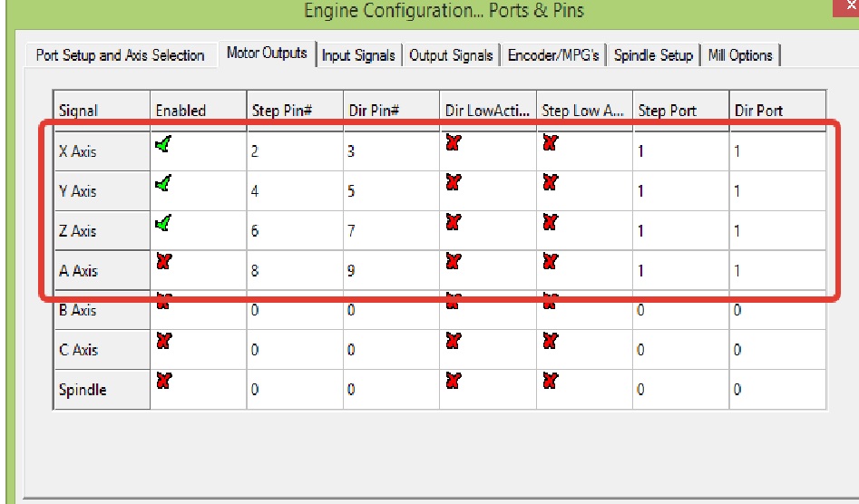The width and height of the screenshot is (859, 504).
Task: Enable the Spindle red X mark
Action: [163, 382]
